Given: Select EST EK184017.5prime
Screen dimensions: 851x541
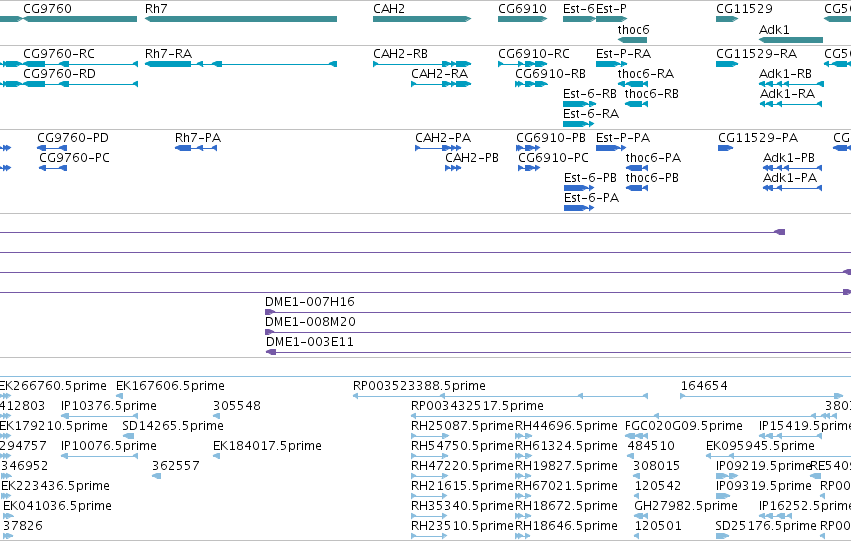Looking at the screenshot, I should 217,456.
